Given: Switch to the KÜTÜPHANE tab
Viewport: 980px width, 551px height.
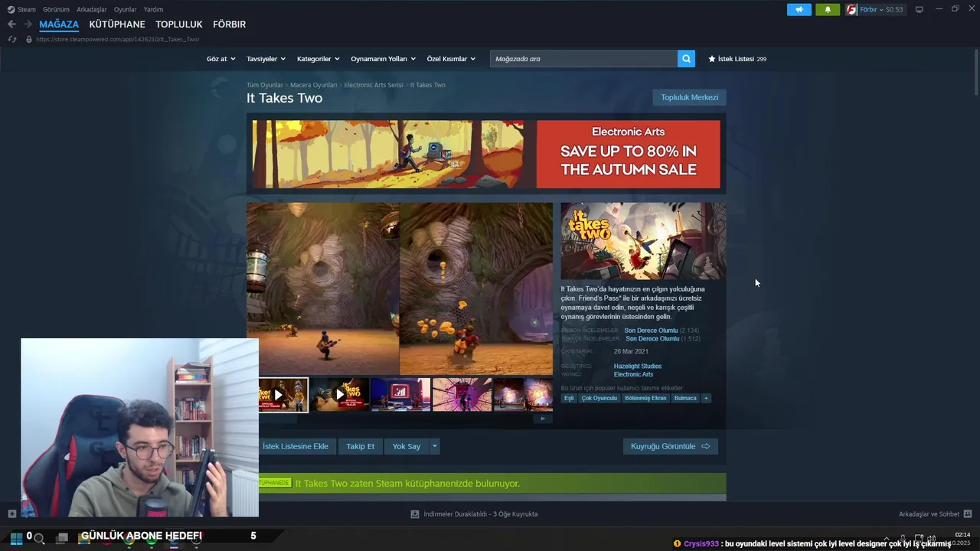Looking at the screenshot, I should (117, 24).
